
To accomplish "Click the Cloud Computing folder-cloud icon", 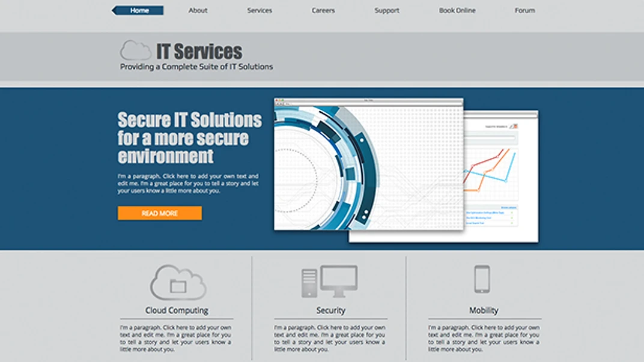I will [178, 283].
